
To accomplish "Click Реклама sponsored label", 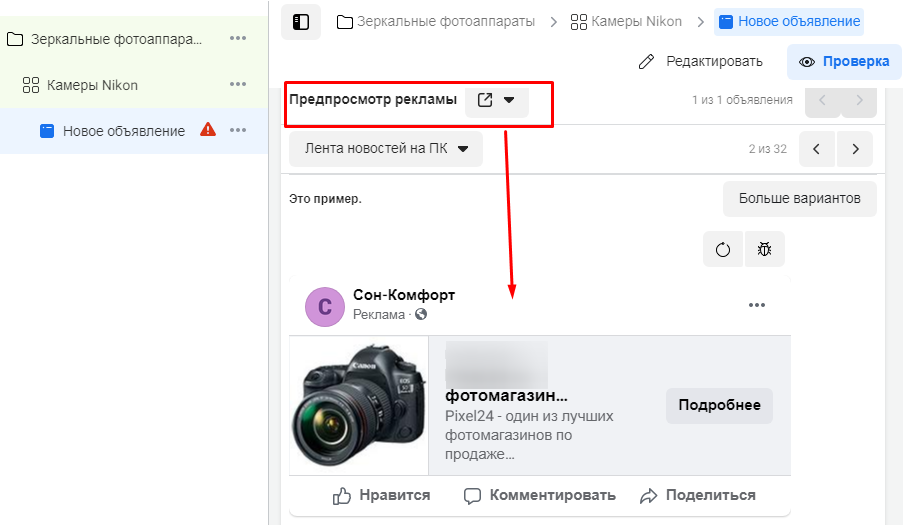I will (379, 314).
